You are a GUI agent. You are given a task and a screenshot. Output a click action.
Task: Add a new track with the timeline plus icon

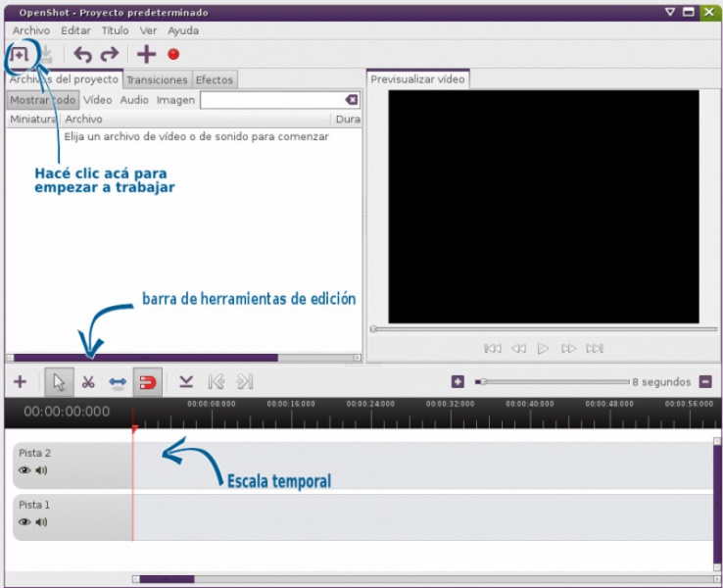(20, 382)
